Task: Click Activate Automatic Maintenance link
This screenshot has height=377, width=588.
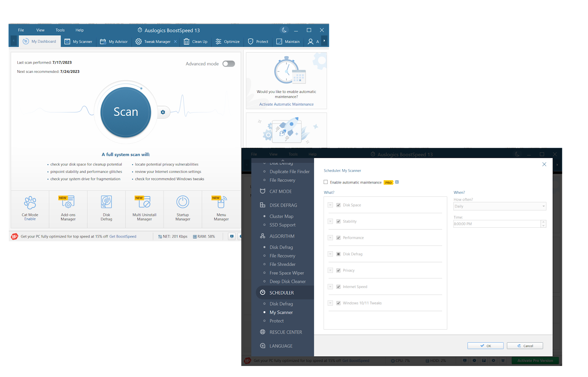Action: coord(286,104)
